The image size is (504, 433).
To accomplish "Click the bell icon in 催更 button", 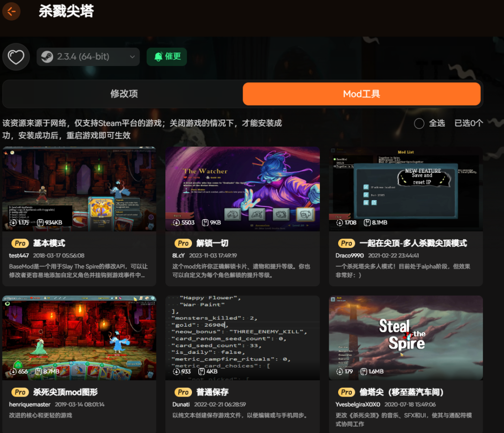I will (x=158, y=57).
